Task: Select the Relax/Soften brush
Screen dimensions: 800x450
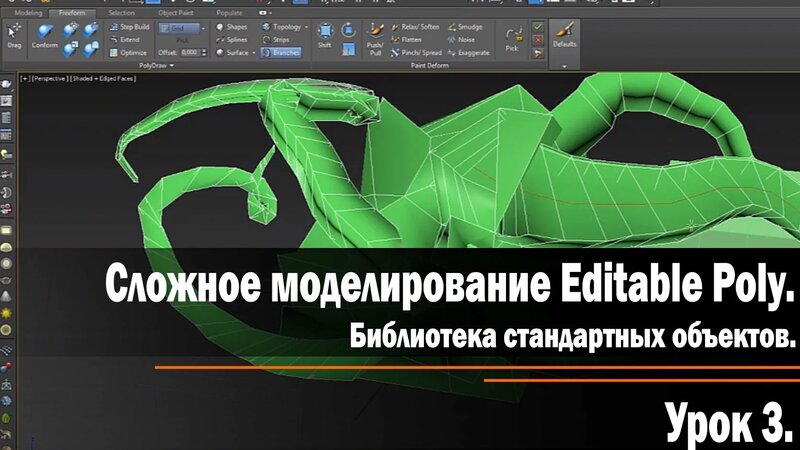Action: [415, 27]
